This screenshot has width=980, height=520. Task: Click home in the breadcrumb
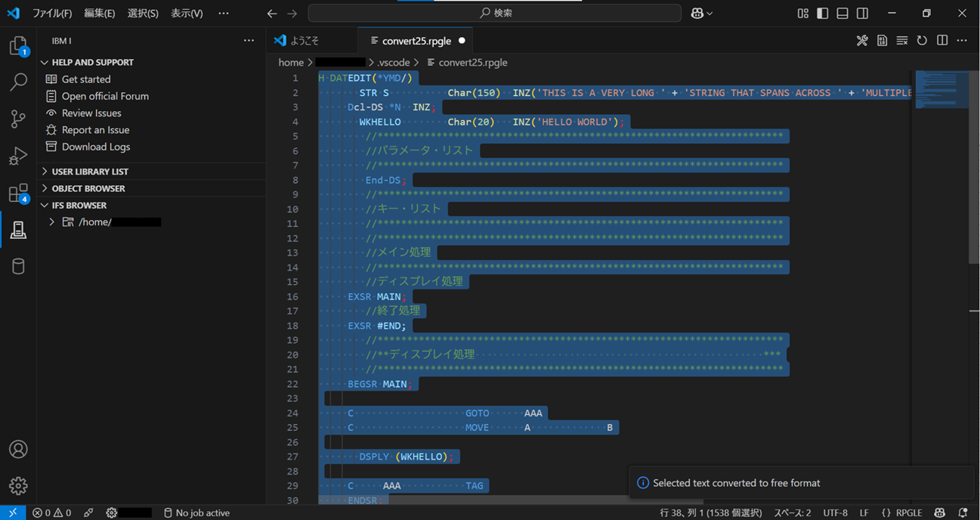[x=291, y=63]
